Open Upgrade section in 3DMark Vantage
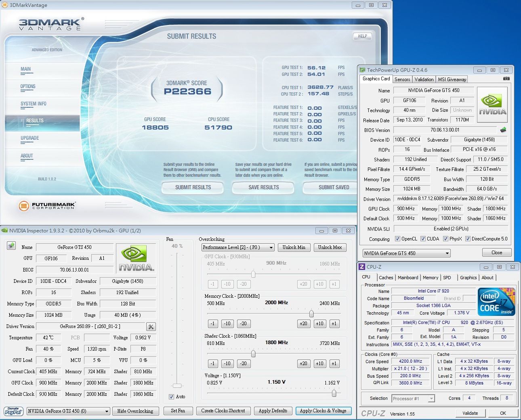521x420 pixels. (x=30, y=138)
